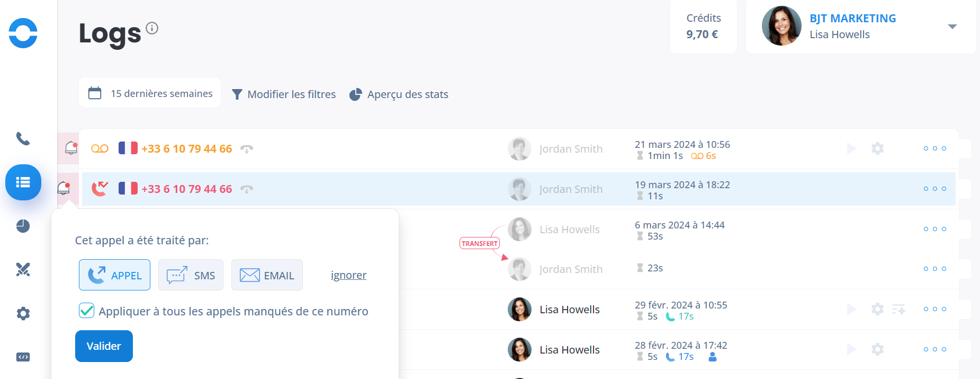Viewport: 980px width, 379px height.
Task: Click the date 6 mars 2024 à 14:44
Action: point(680,225)
